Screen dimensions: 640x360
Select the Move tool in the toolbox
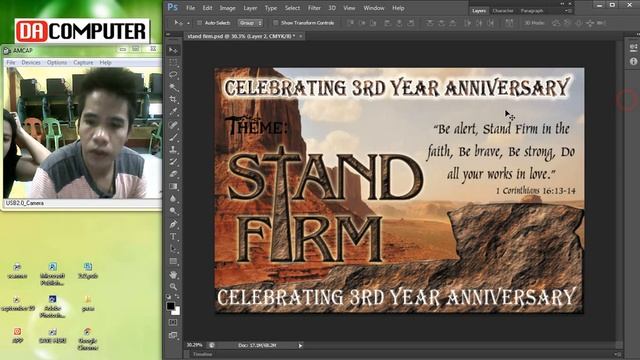click(x=173, y=50)
